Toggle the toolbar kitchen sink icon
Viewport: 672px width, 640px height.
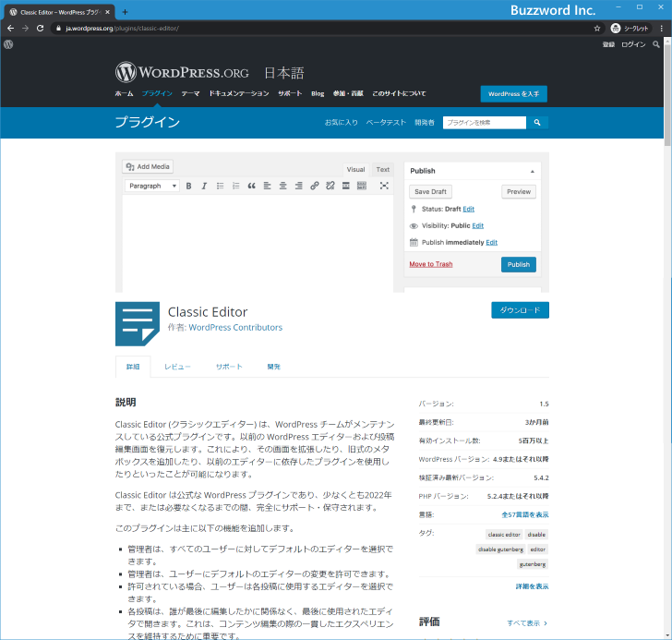[x=362, y=186]
